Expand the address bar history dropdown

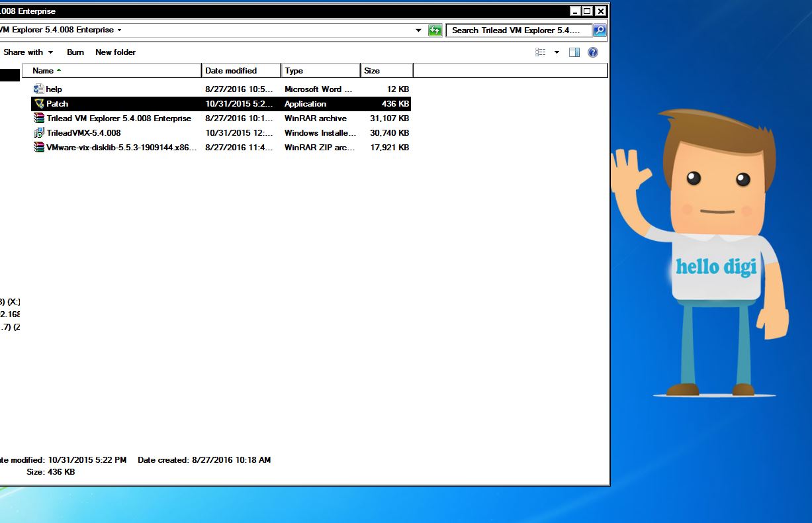click(418, 30)
